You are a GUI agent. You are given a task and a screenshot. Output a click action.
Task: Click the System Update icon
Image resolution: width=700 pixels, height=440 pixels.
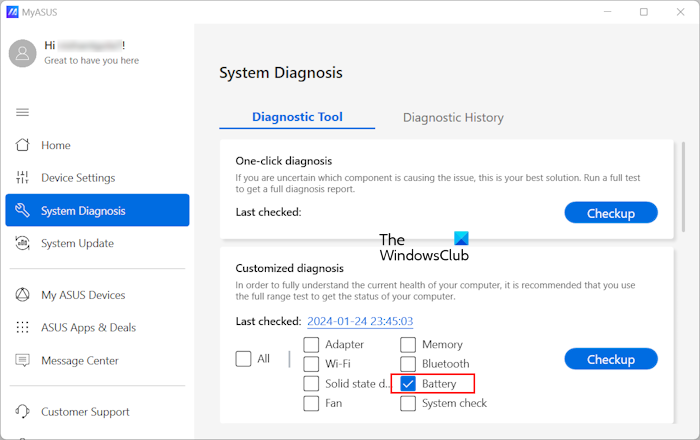click(x=22, y=243)
